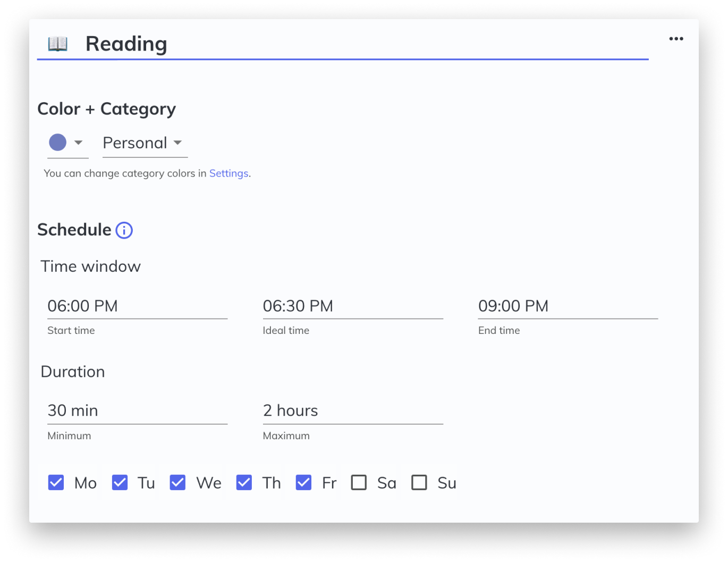
Task: Set the 30 min minimum duration
Action: (138, 411)
